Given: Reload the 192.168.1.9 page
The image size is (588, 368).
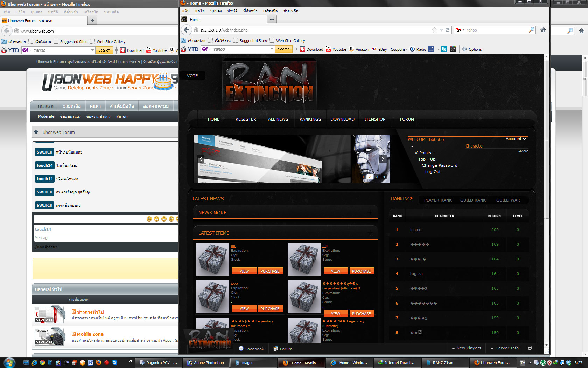Looking at the screenshot, I should pyautogui.click(x=447, y=30).
